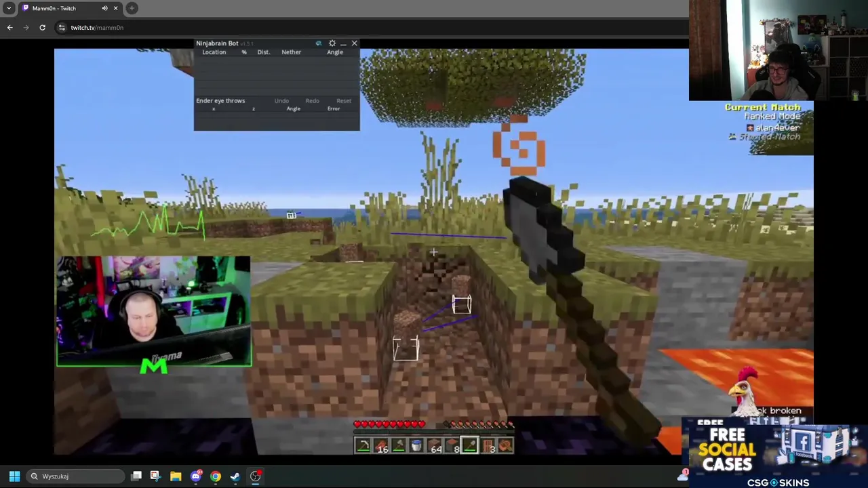Click the experience bar above the hotbar
Screen dimensions: 868x488
click(434, 432)
